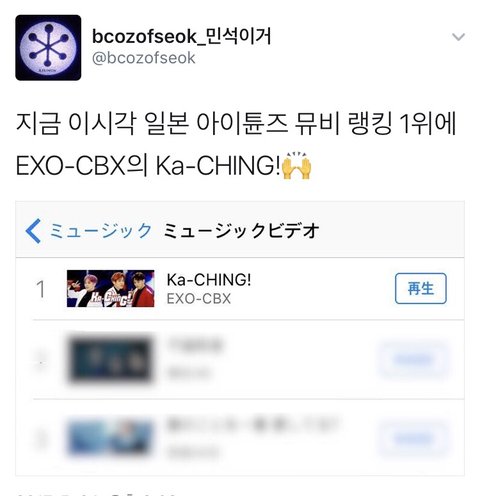Tap the blurred play button in second row
The height and width of the screenshot is (496, 480).
tap(412, 359)
